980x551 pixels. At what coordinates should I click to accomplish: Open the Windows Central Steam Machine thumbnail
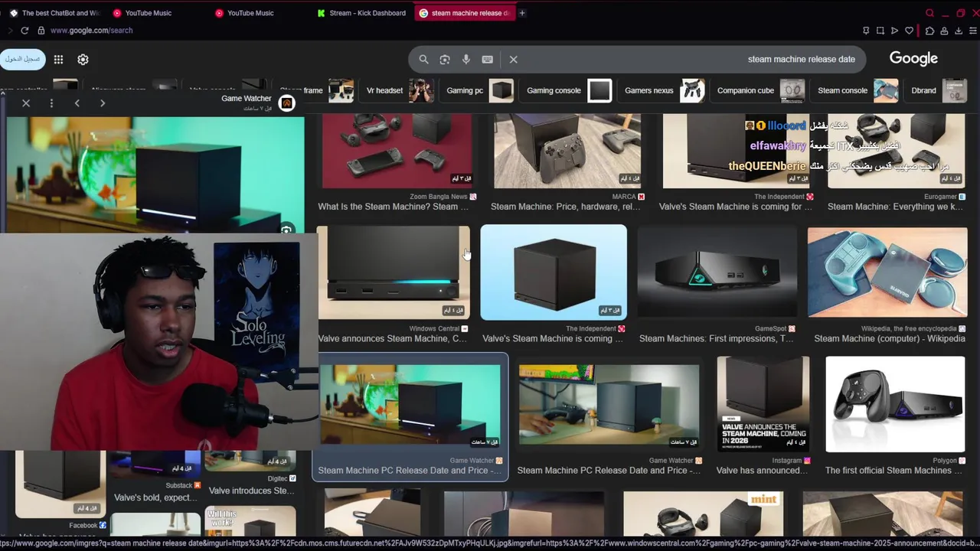[393, 272]
